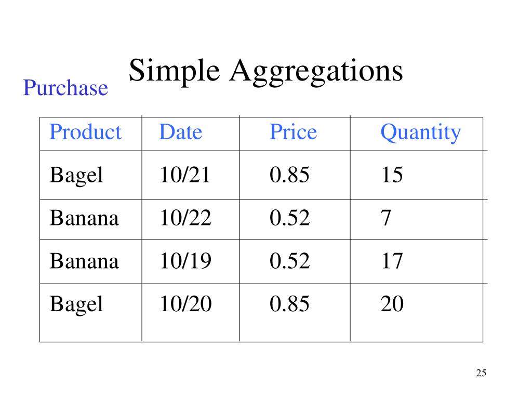Click the Price column header
The height and width of the screenshot is (399, 532).
pyautogui.click(x=293, y=131)
